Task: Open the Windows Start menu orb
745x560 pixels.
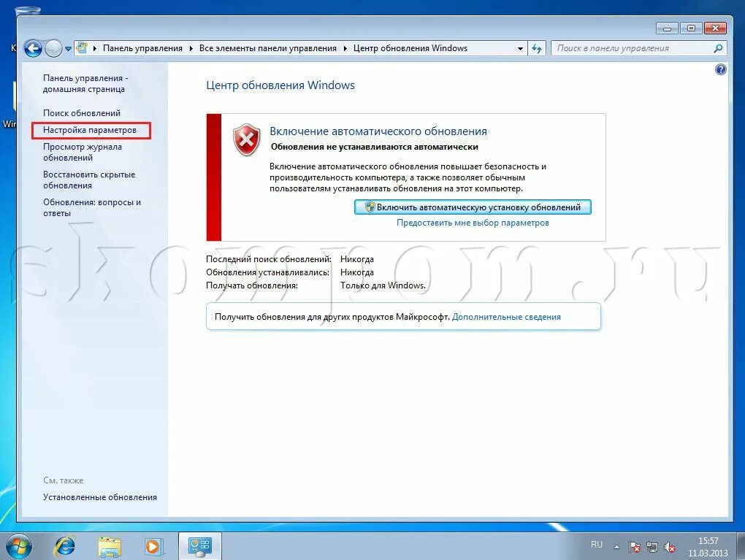Action: tap(18, 546)
